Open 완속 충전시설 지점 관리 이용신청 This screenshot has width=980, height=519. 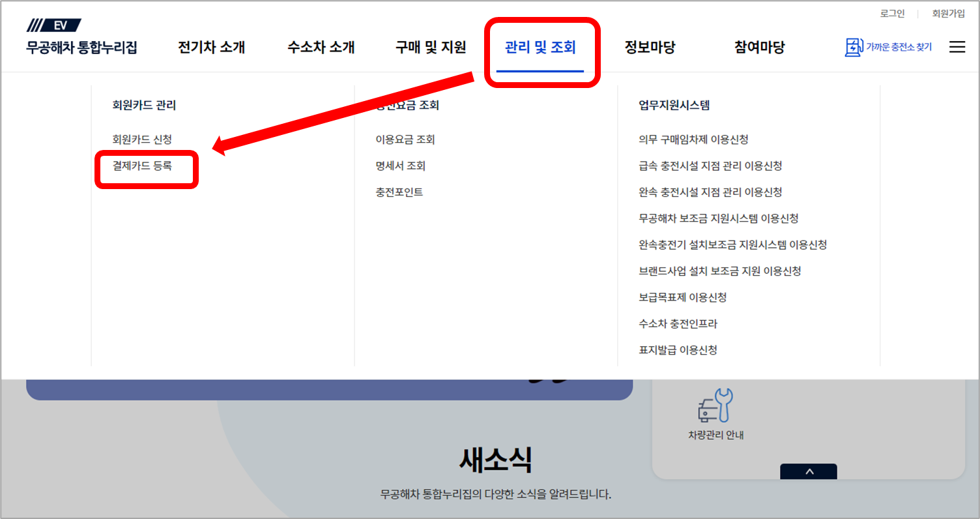click(x=710, y=192)
